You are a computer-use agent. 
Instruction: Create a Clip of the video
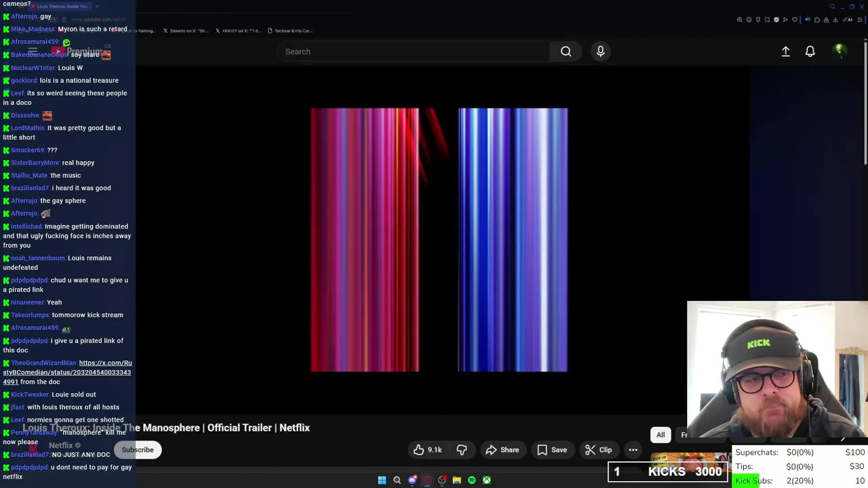[598, 449]
